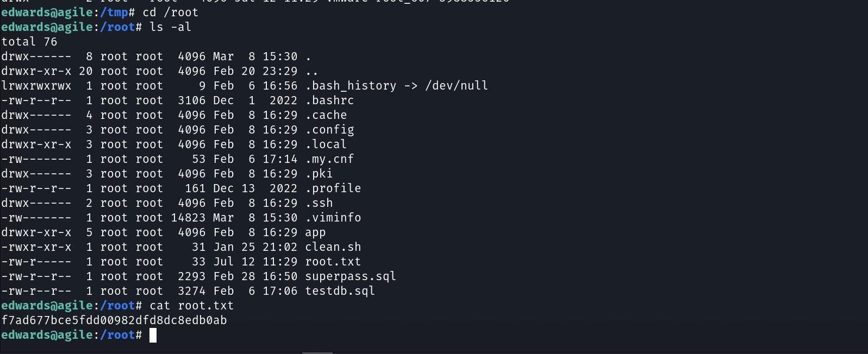868x354 pixels.
Task: Click the terminal cursor block at the prompt
Action: point(153,335)
